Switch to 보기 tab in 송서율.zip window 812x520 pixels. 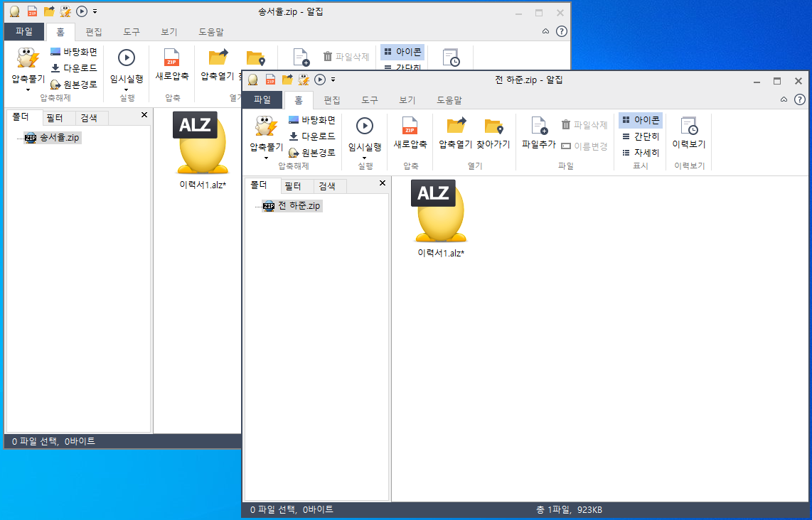tap(169, 32)
